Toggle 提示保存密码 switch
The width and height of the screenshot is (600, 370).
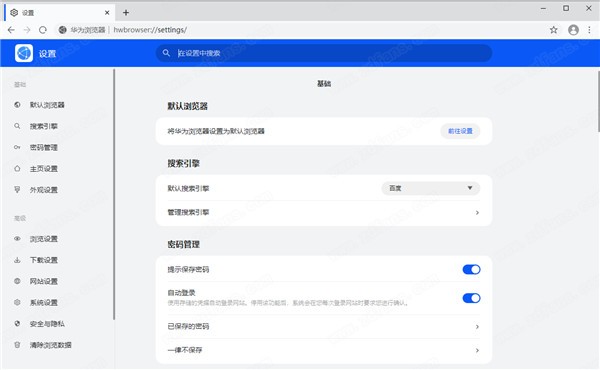click(471, 269)
